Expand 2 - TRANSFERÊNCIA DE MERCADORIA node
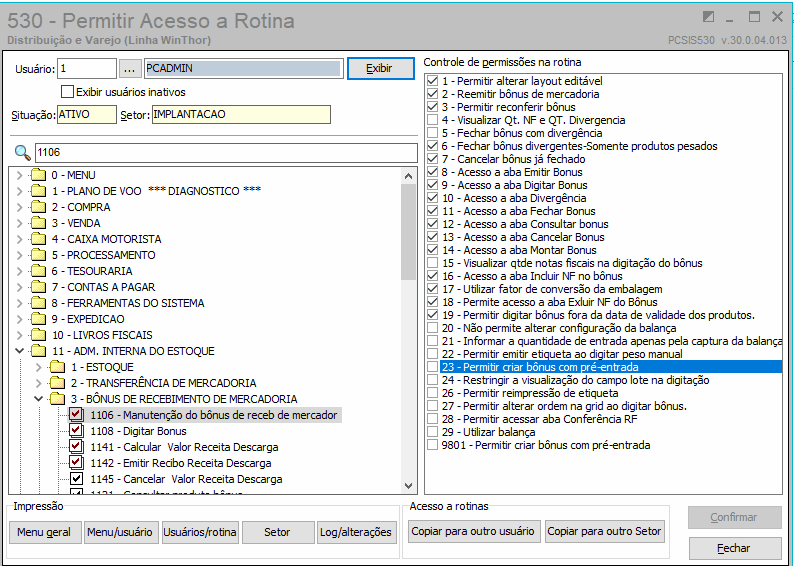The height and width of the screenshot is (566, 794). point(38,383)
